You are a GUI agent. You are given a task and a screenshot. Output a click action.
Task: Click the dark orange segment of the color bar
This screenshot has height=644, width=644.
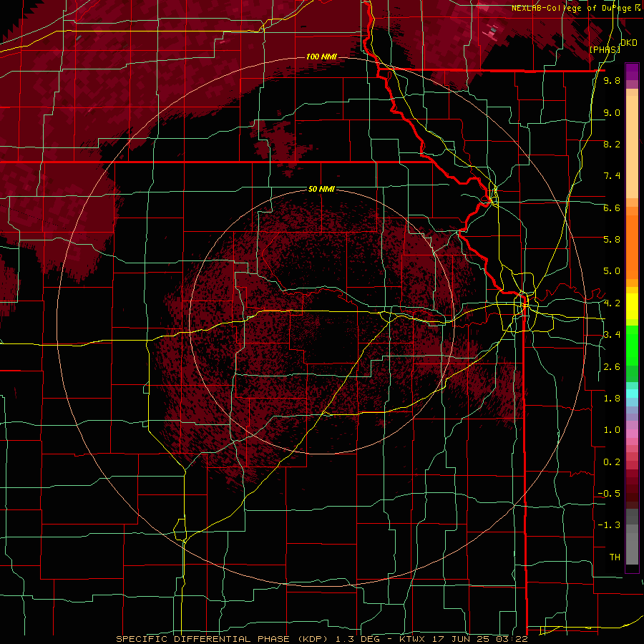pyautogui.click(x=632, y=246)
